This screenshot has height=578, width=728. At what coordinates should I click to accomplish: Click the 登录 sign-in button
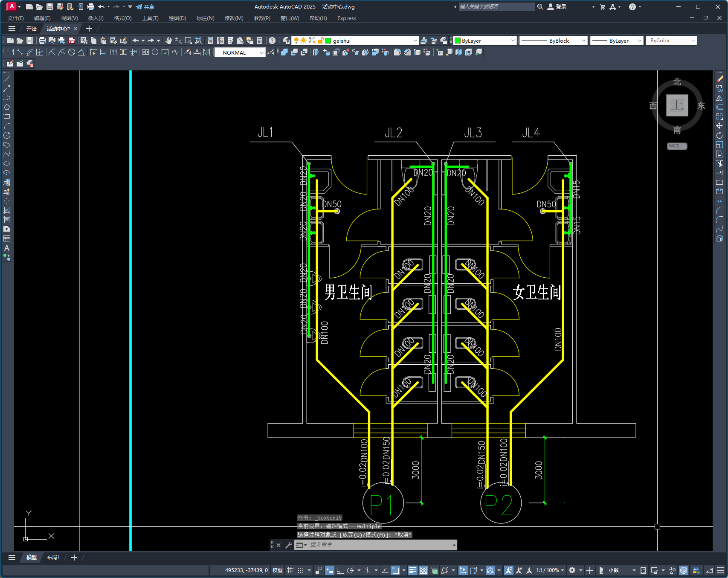pyautogui.click(x=557, y=7)
